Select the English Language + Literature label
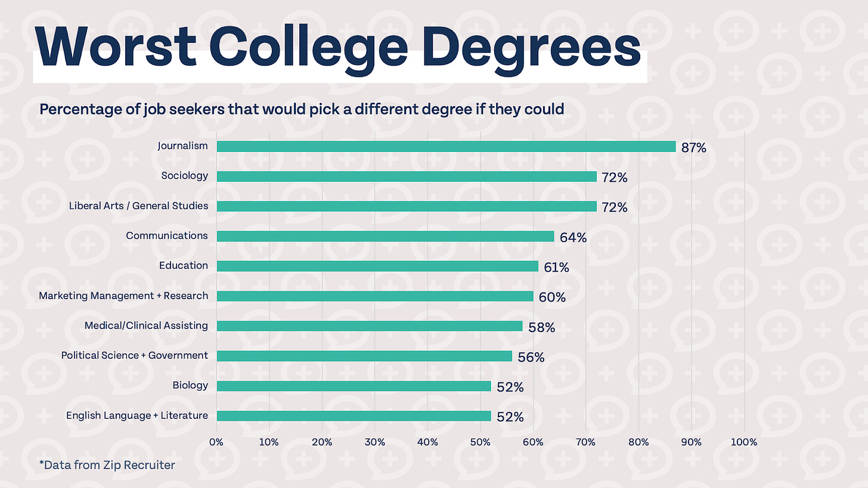 pos(137,415)
